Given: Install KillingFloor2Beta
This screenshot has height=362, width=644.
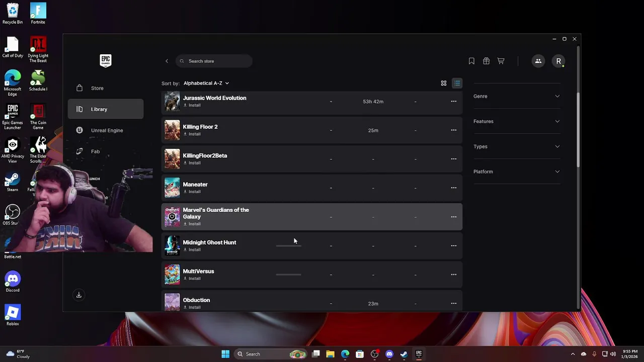Looking at the screenshot, I should coord(192,162).
